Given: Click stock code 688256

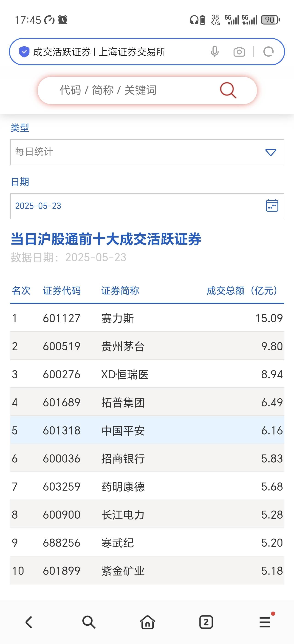Looking at the screenshot, I should [x=62, y=543].
